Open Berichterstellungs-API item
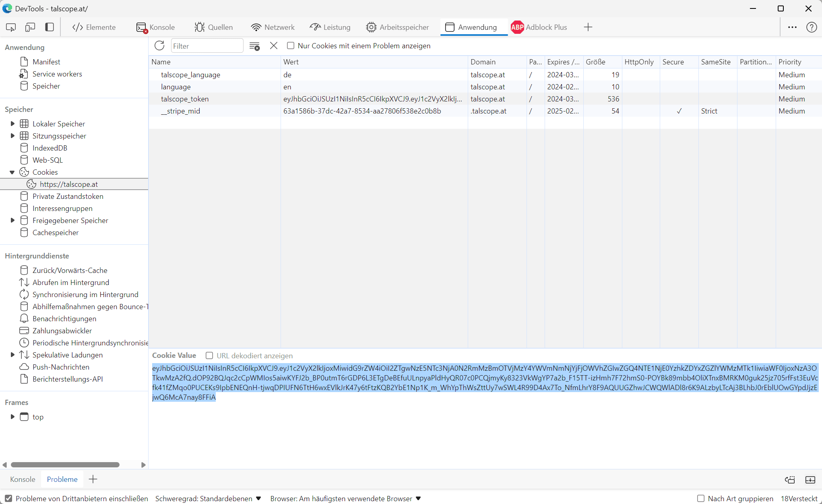Viewport: 822px width, 504px height. click(x=68, y=379)
